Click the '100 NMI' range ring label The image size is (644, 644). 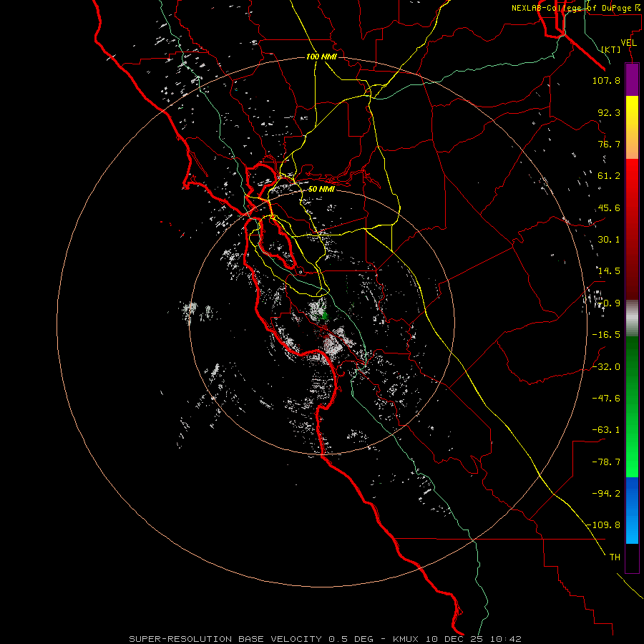(x=321, y=57)
